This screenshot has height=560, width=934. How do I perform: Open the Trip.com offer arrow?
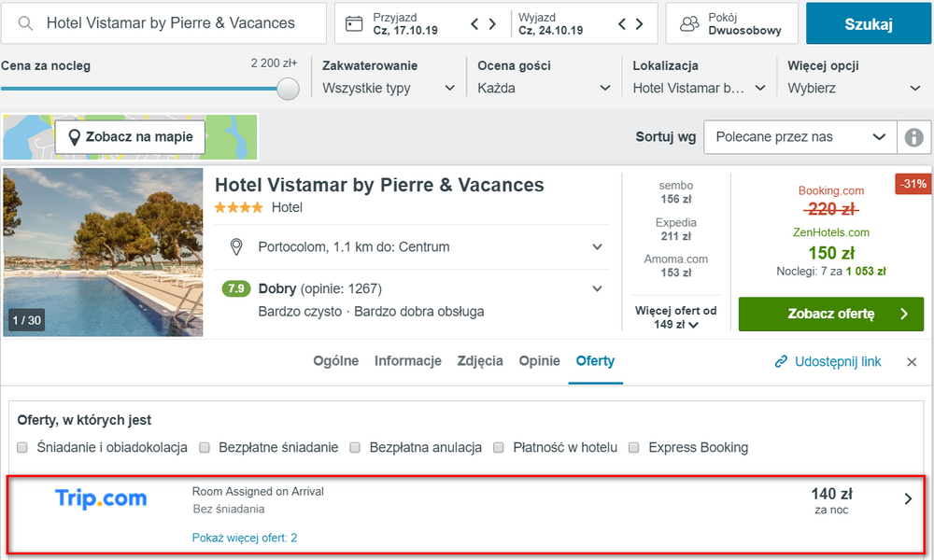[x=908, y=499]
